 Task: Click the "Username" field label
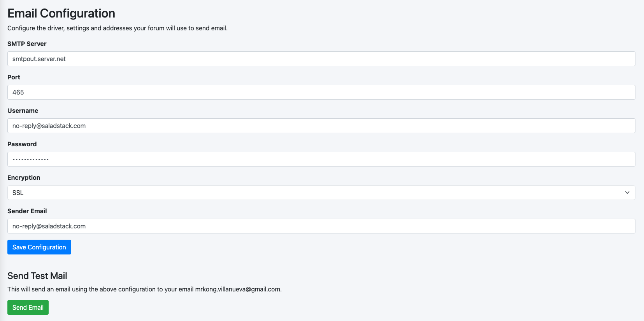23,111
